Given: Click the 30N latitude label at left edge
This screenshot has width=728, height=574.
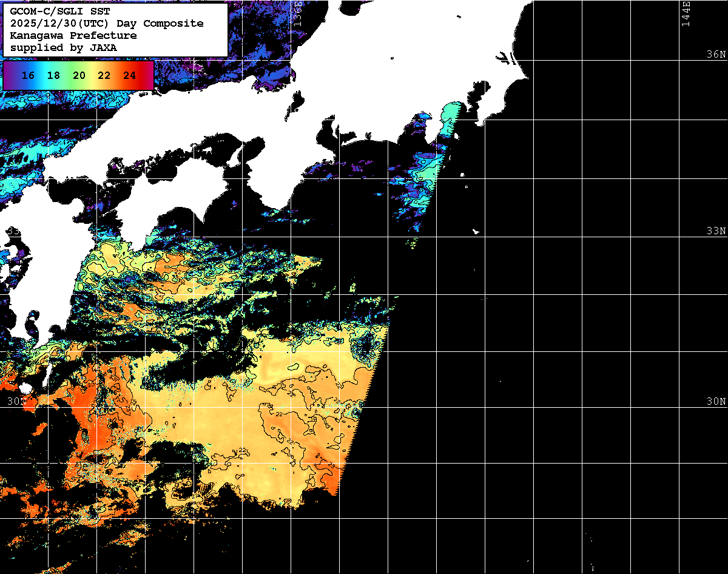Looking at the screenshot, I should (x=15, y=402).
